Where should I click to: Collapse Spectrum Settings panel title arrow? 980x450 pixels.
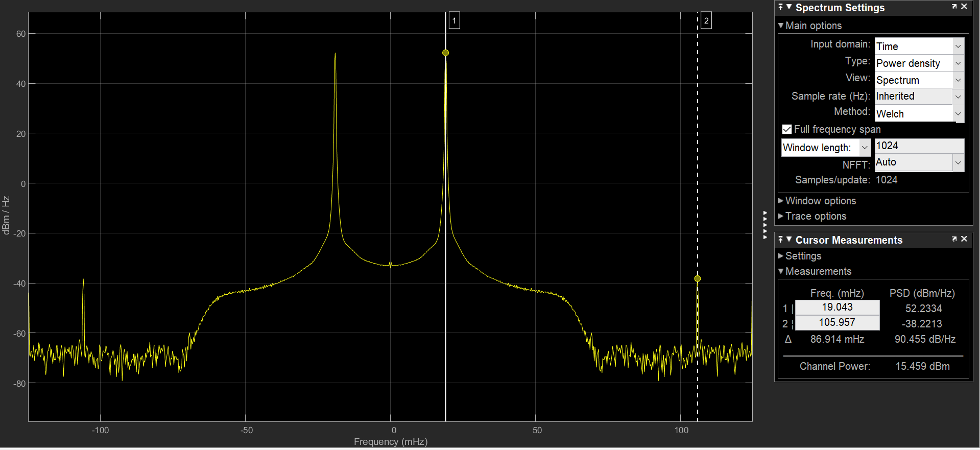789,7
